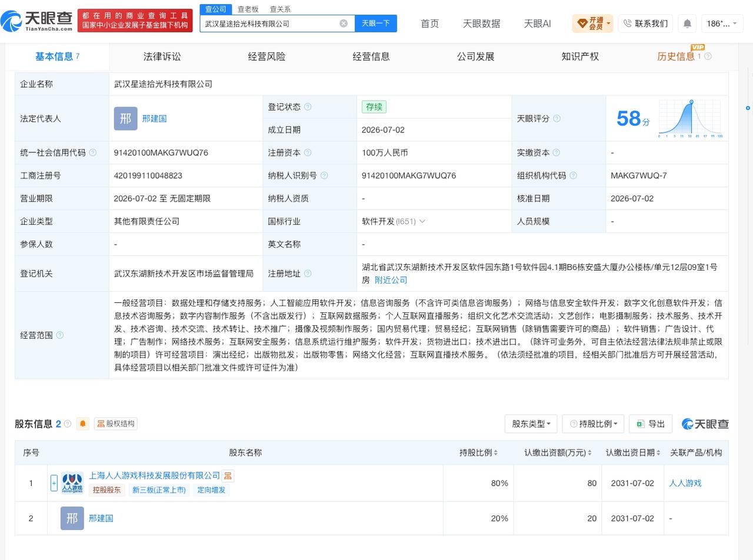Click help icon beside 历史信息 tab
This screenshot has width=753, height=560.
tap(708, 56)
